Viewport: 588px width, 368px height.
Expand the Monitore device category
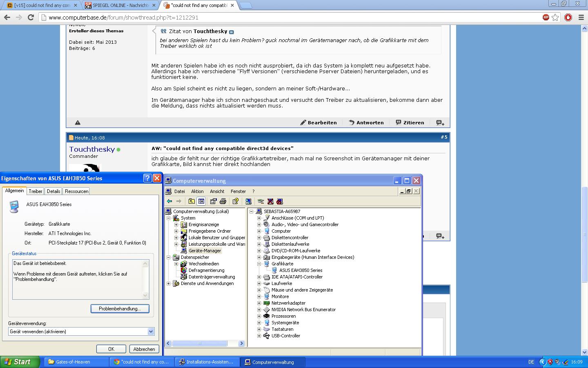[259, 296]
